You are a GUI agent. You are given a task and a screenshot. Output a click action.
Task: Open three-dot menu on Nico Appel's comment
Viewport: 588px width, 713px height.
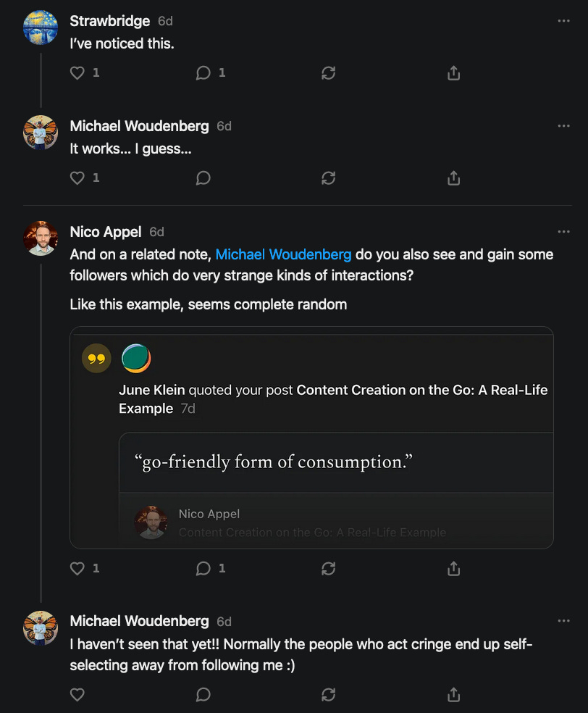click(x=563, y=232)
